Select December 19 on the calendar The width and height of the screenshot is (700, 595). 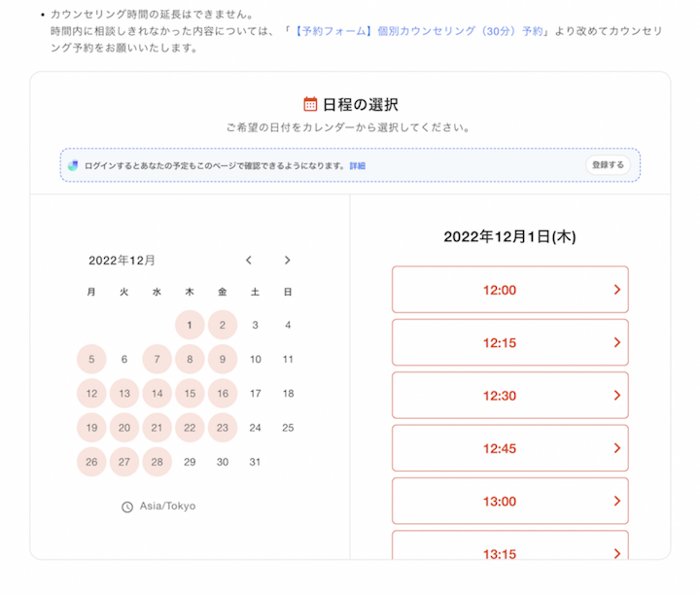tap(91, 428)
